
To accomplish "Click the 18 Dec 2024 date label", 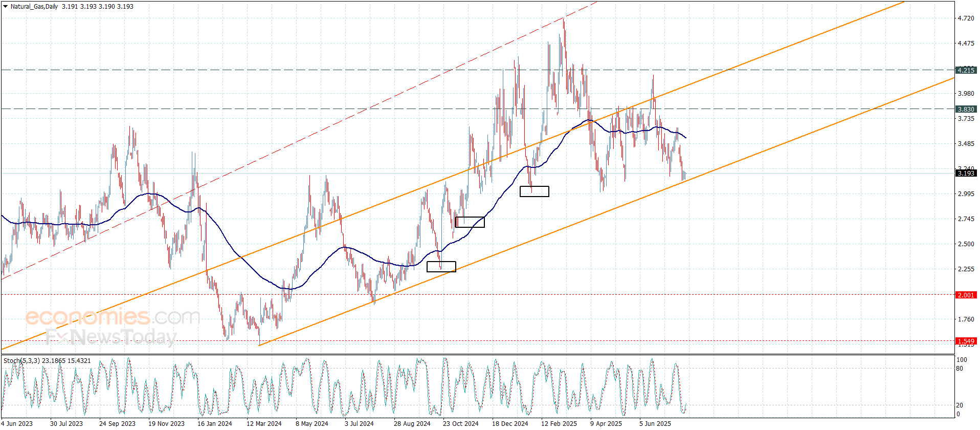I will coord(509,423).
